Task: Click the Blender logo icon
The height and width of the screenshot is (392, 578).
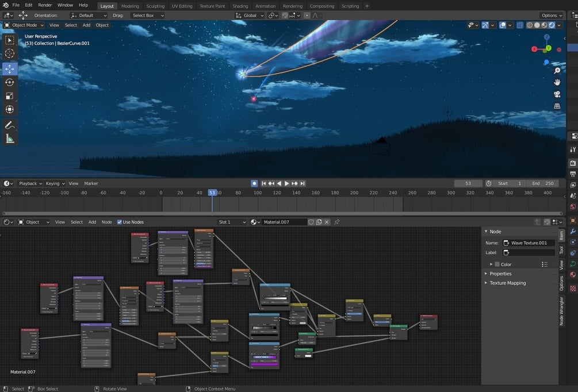Action: (x=6, y=5)
